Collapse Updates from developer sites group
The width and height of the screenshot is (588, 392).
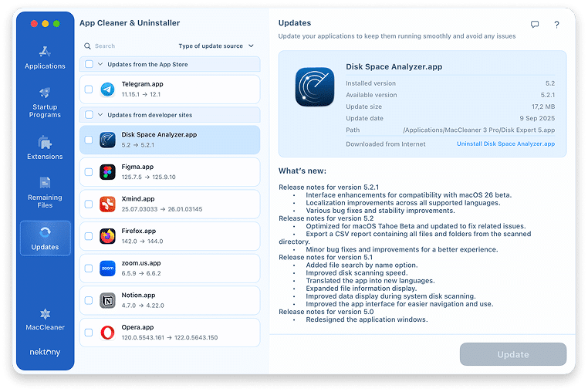(x=100, y=115)
